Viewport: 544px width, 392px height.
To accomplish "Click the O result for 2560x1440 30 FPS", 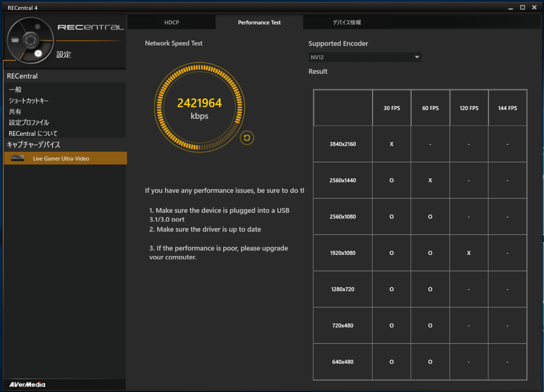I will click(x=391, y=180).
